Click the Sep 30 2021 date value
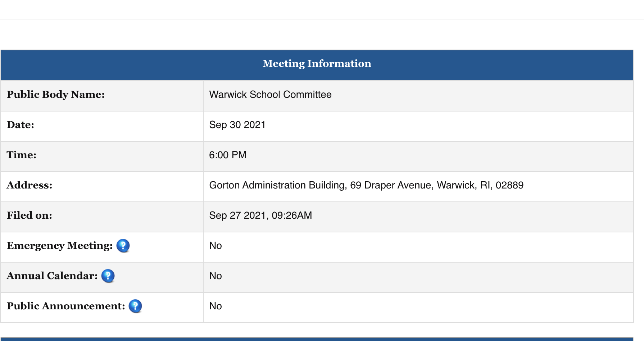The width and height of the screenshot is (644, 341). (237, 125)
